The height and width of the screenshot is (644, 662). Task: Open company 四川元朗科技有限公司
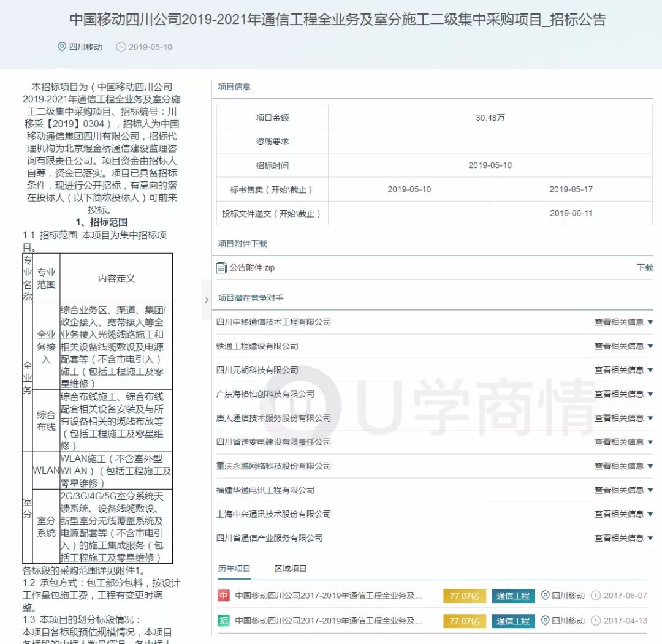pyautogui.click(x=257, y=370)
